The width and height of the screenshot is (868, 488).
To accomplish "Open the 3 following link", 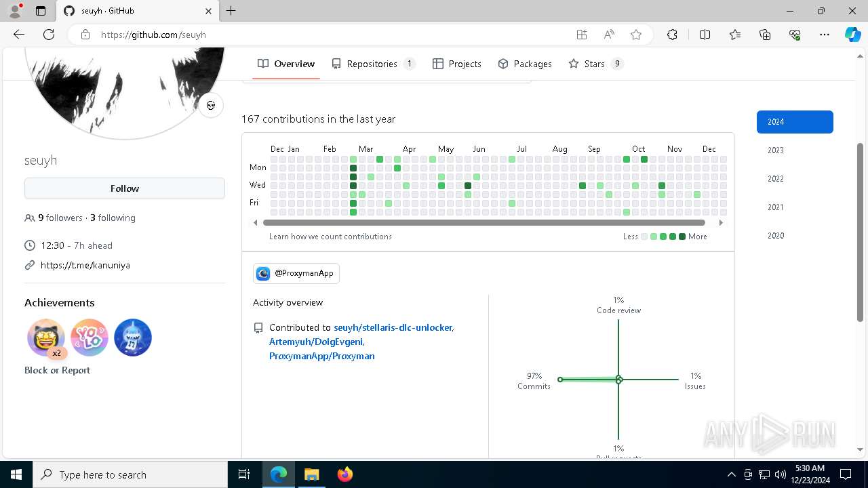I will [x=113, y=218].
